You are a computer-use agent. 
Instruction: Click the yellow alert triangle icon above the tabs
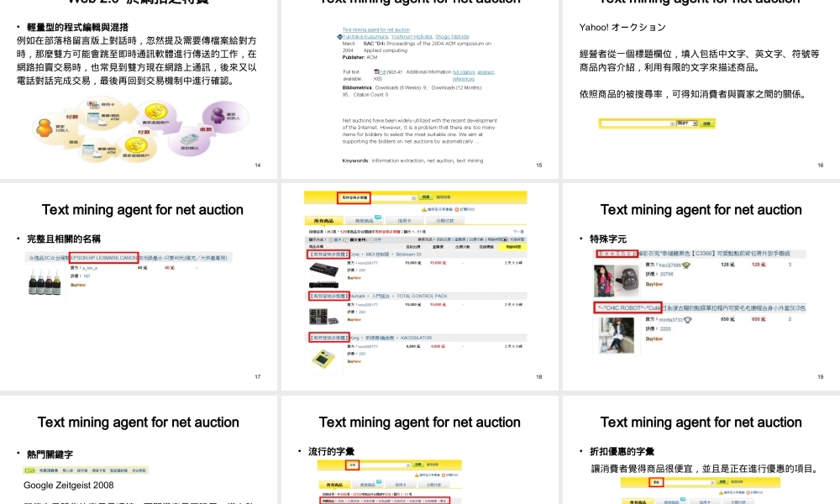coord(423,209)
